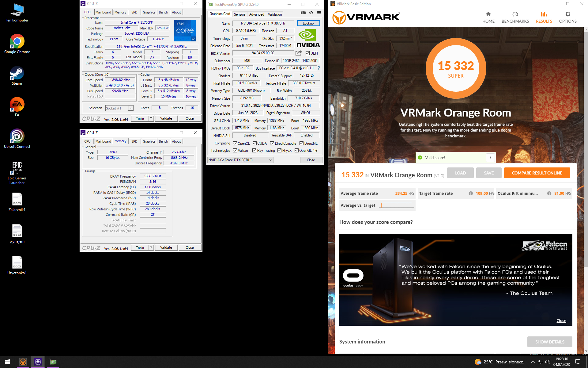Image resolution: width=588 pixels, height=368 pixels.
Task: Switch to Advanced tab in GPU-Z
Action: (256, 14)
